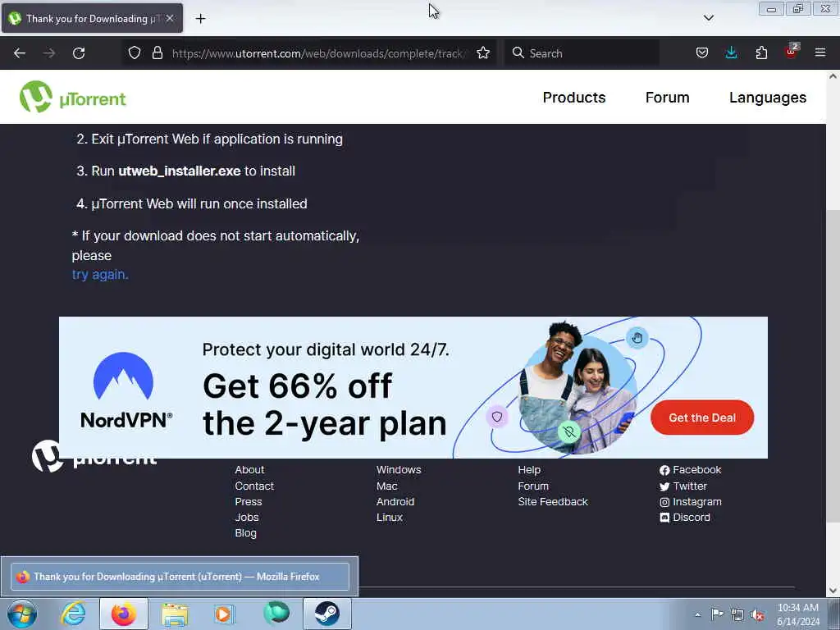List all tabs with chevron dropdown
Image resolution: width=840 pixels, height=630 pixels.
tap(708, 18)
